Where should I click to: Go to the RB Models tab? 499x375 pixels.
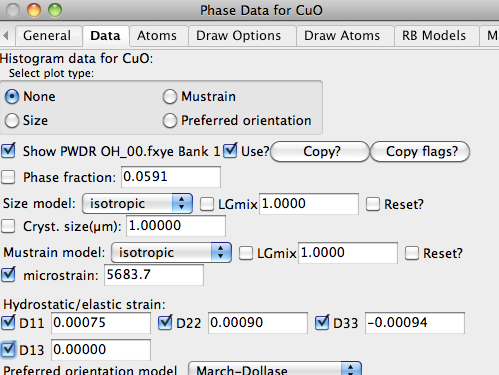tap(434, 36)
